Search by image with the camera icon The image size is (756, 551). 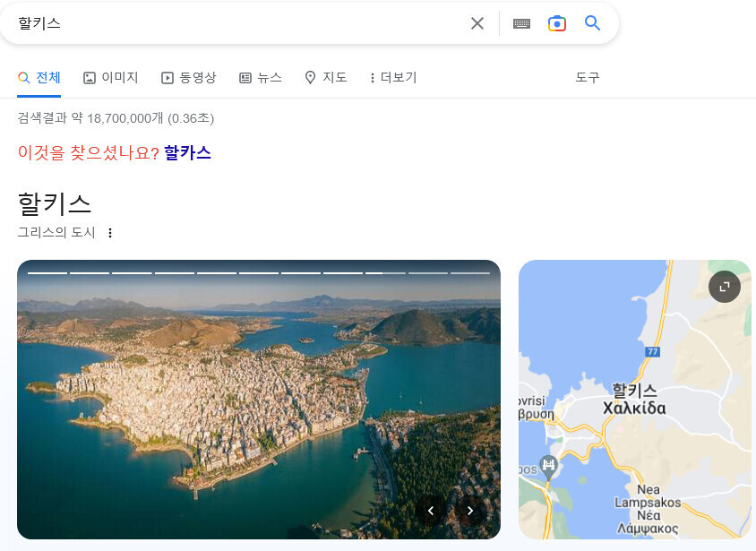pyautogui.click(x=557, y=23)
